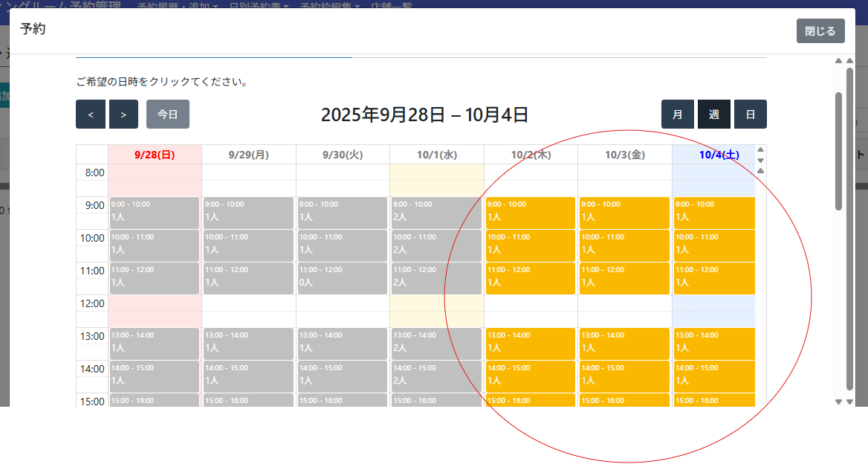Advance to the next week with > arrow
868x464 pixels.
point(123,115)
